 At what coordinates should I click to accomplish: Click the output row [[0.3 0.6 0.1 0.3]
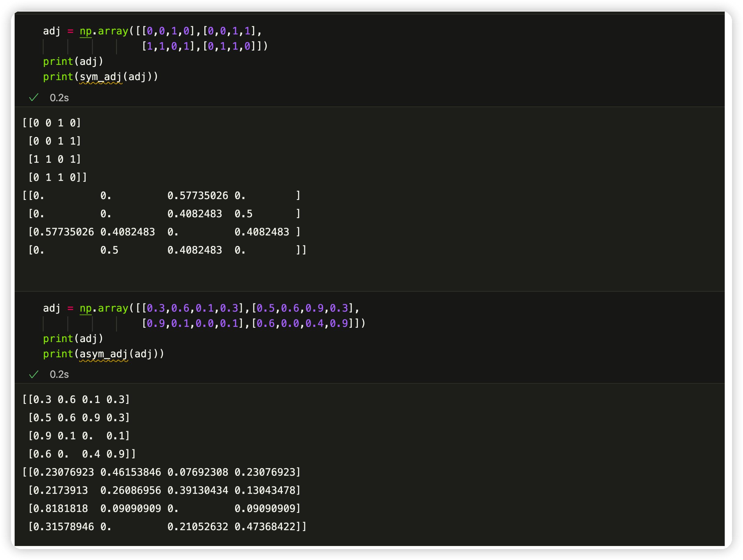click(x=76, y=400)
